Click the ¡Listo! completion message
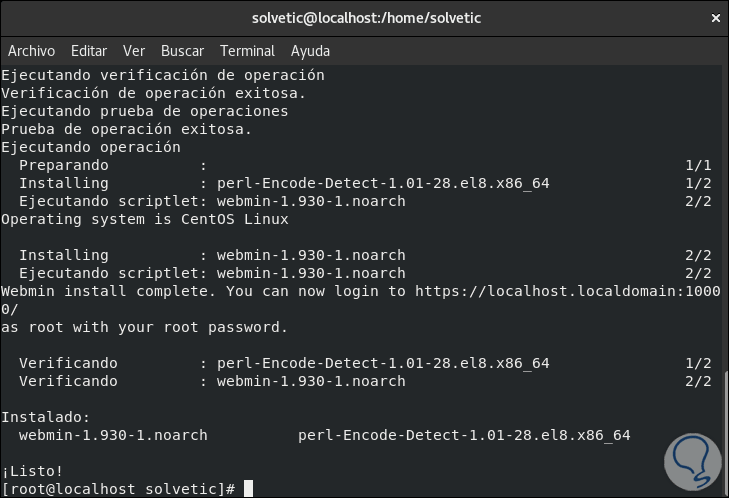 coord(32,471)
